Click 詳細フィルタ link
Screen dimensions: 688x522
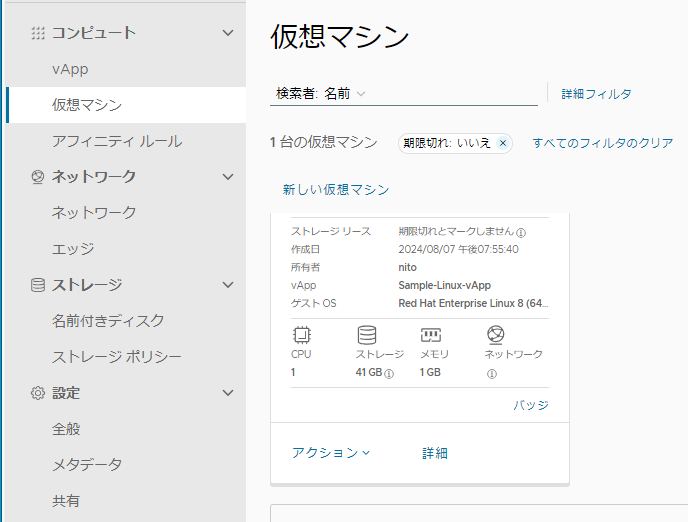(x=596, y=94)
